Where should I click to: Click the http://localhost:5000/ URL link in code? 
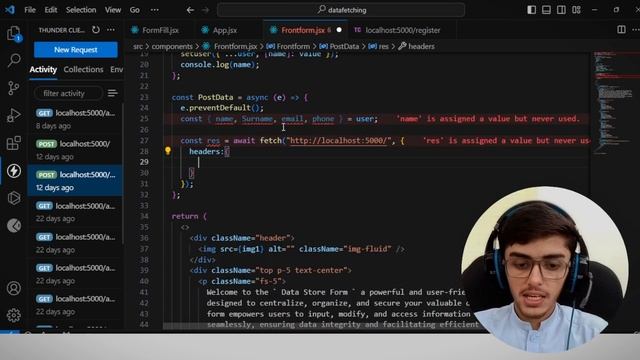pos(338,141)
